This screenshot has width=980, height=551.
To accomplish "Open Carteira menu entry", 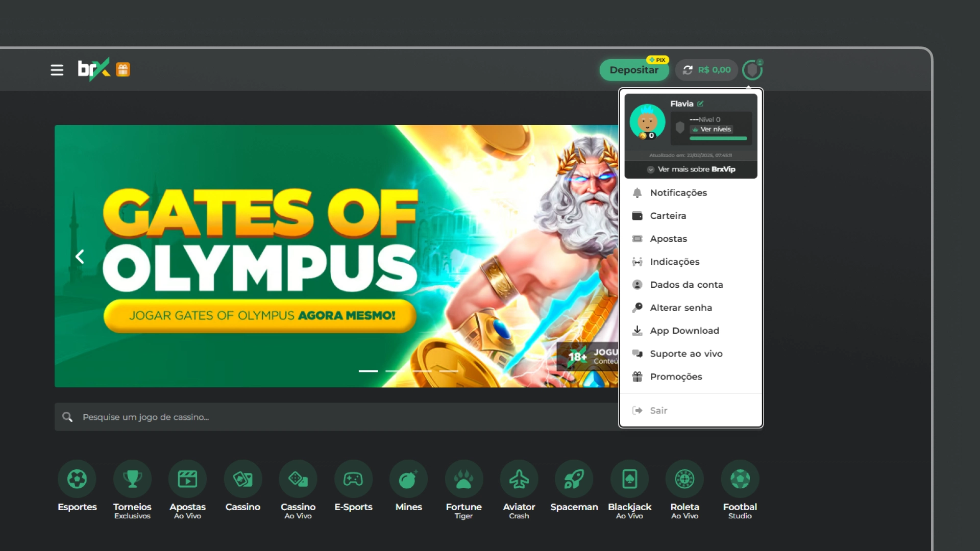I will pyautogui.click(x=668, y=216).
